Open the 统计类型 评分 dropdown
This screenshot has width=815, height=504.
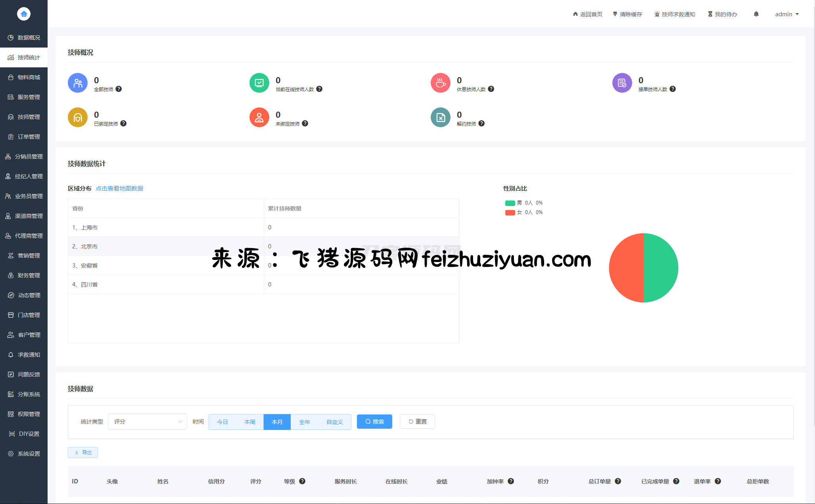click(147, 422)
